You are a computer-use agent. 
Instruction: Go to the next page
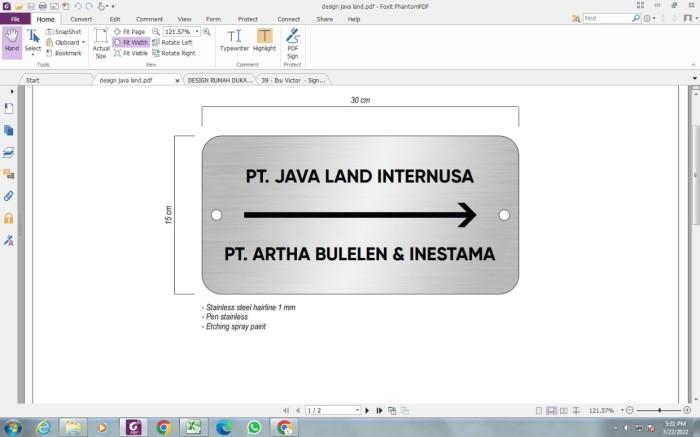(367, 410)
